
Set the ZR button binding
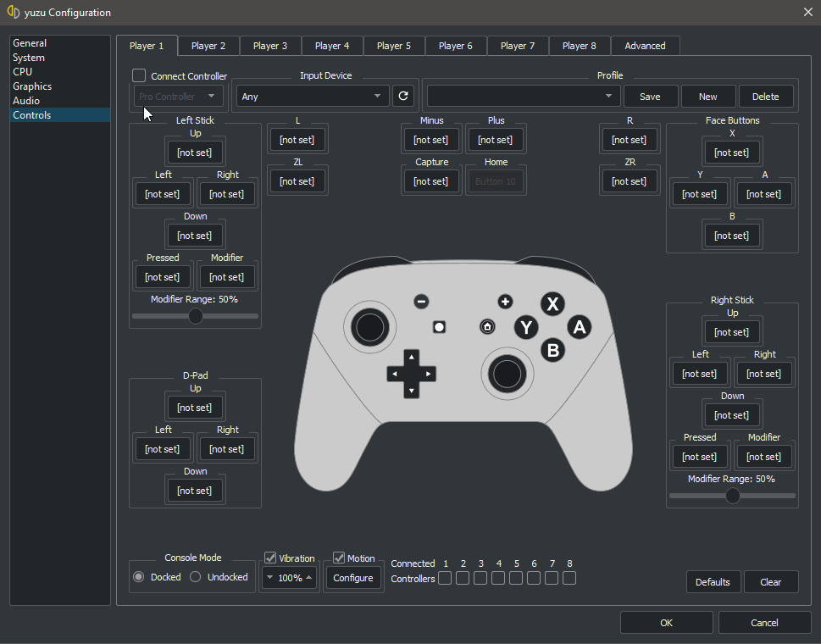click(630, 181)
